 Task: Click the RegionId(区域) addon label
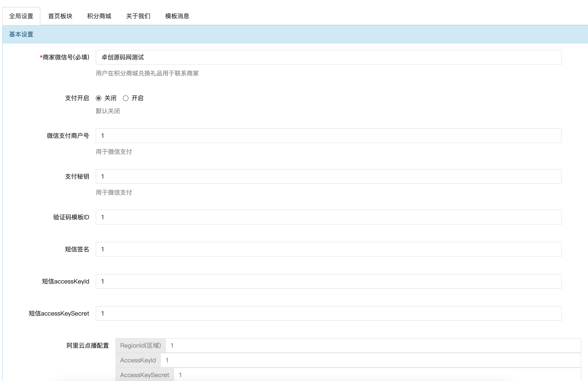click(x=141, y=346)
